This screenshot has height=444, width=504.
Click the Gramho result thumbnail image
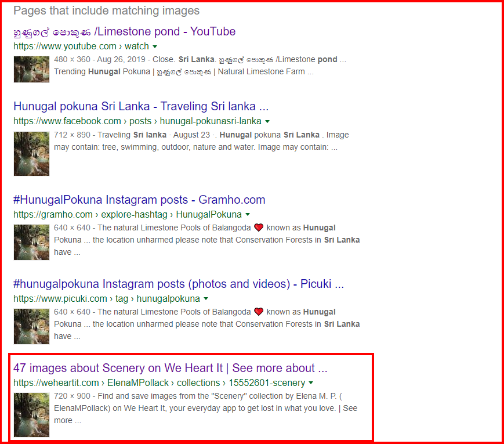[x=31, y=242]
